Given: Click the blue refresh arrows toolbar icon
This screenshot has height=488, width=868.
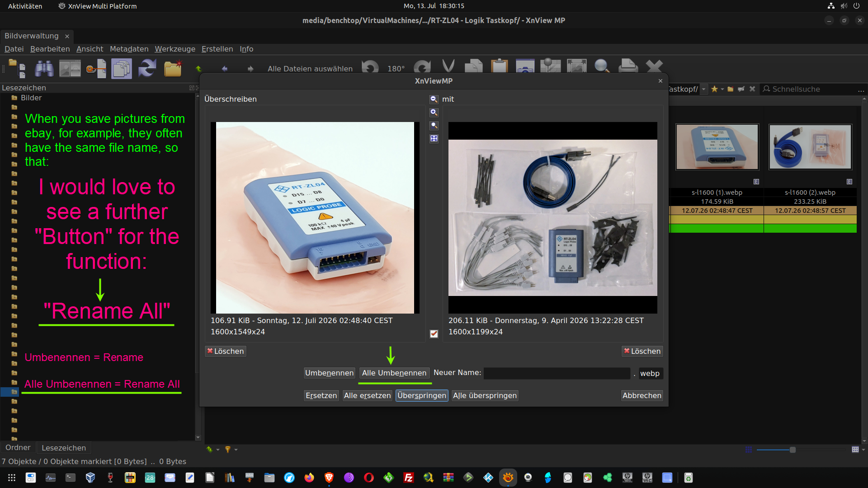Looking at the screenshot, I should pyautogui.click(x=147, y=69).
